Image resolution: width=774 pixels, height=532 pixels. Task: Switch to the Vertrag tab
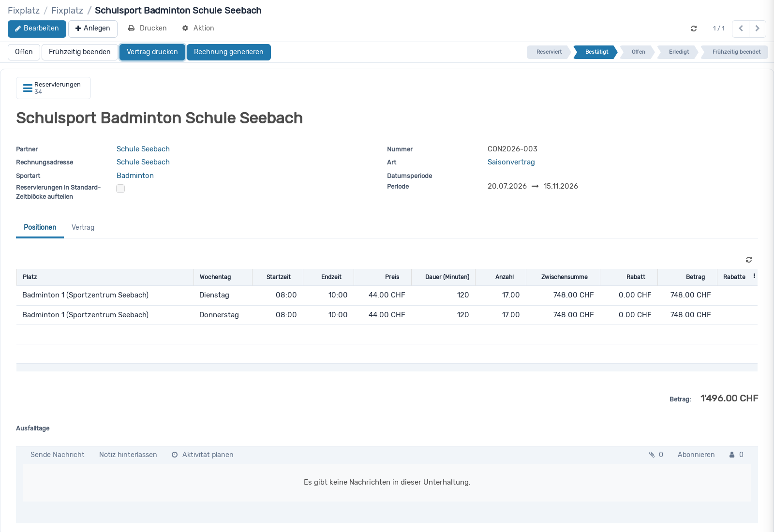[x=83, y=227]
